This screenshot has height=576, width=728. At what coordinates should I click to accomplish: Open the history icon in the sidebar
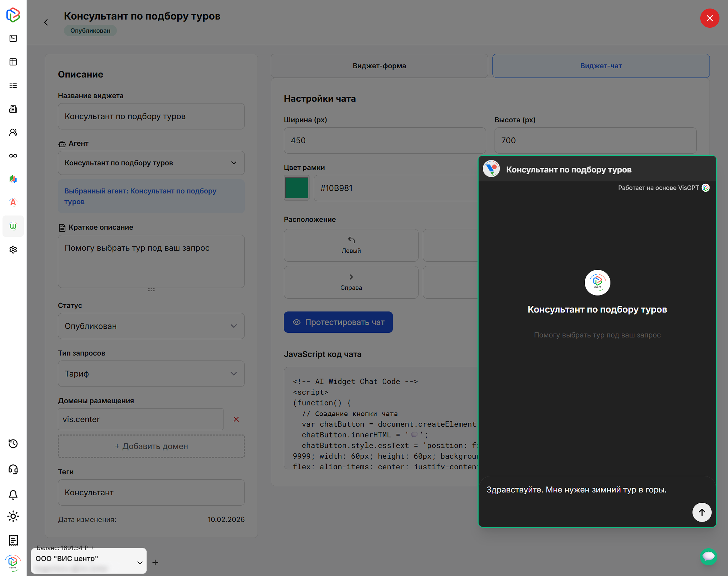(x=13, y=444)
